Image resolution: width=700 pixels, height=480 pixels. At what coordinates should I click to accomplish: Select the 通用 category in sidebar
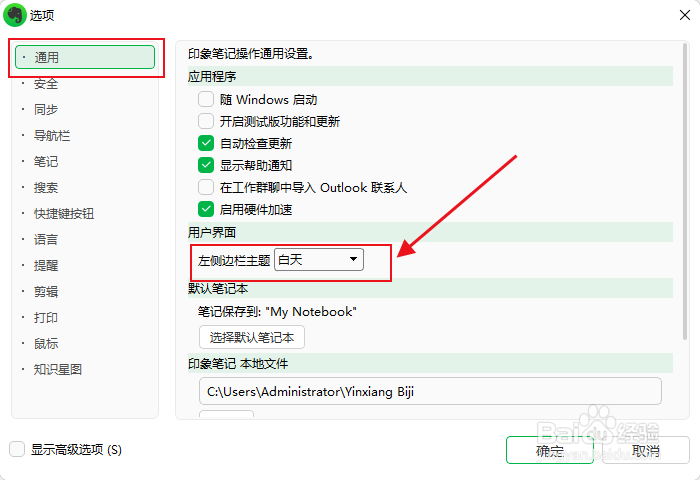(85, 57)
